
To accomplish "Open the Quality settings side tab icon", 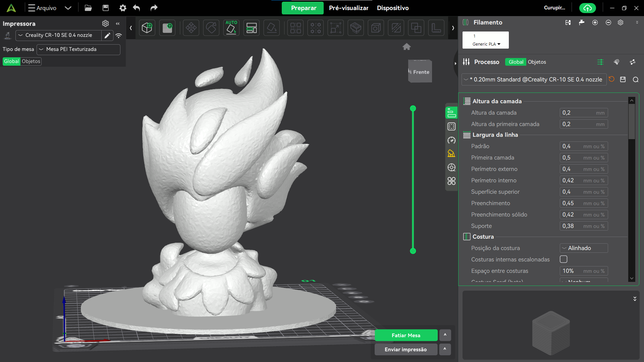I will (x=451, y=113).
